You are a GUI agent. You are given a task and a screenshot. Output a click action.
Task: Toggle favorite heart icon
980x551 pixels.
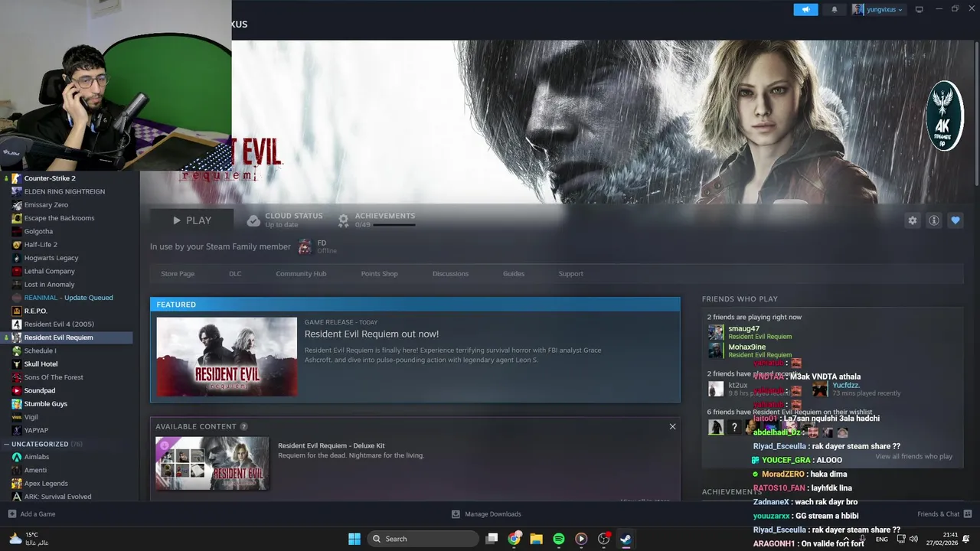[955, 220]
